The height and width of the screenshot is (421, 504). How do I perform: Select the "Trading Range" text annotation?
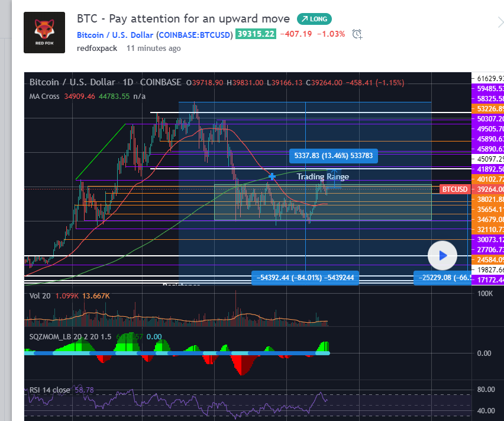tap(322, 176)
